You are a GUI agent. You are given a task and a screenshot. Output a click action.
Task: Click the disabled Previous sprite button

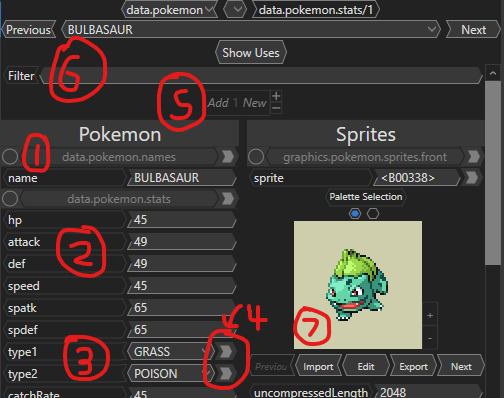tap(271, 367)
